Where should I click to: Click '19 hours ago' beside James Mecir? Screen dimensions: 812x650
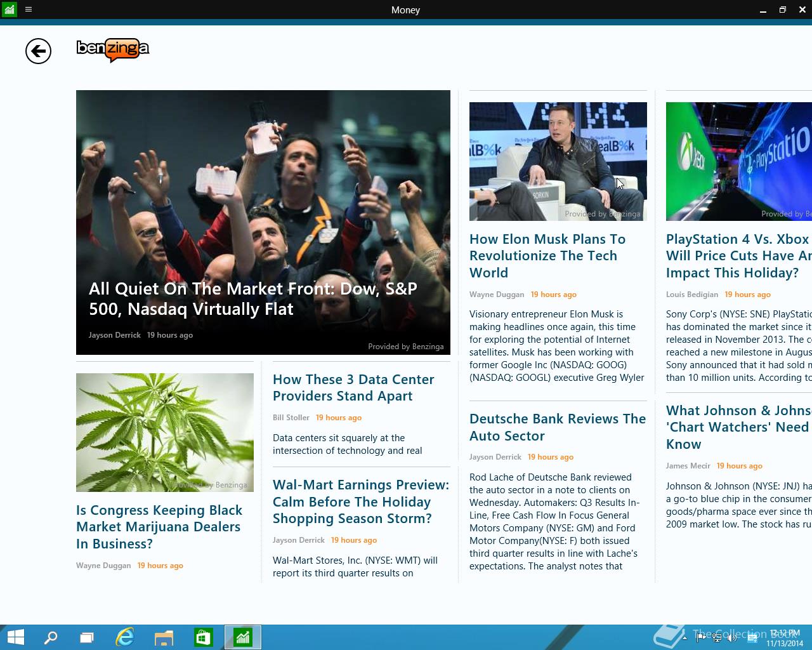[x=740, y=466]
